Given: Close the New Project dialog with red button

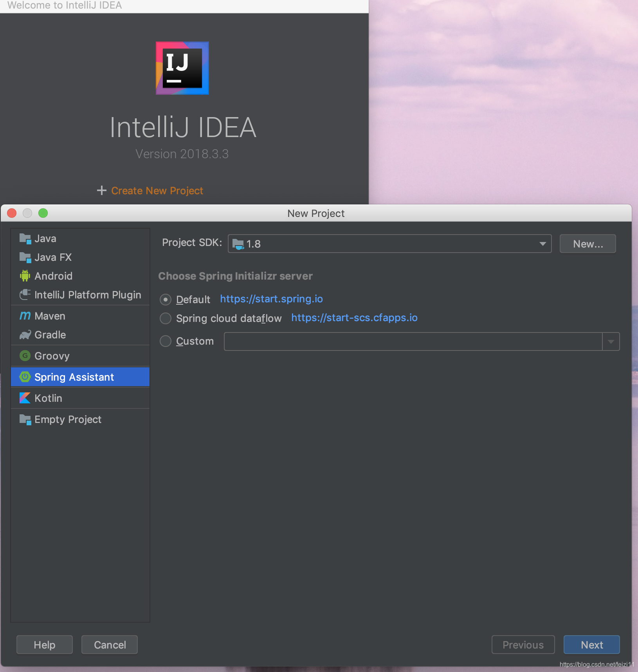Looking at the screenshot, I should point(12,213).
